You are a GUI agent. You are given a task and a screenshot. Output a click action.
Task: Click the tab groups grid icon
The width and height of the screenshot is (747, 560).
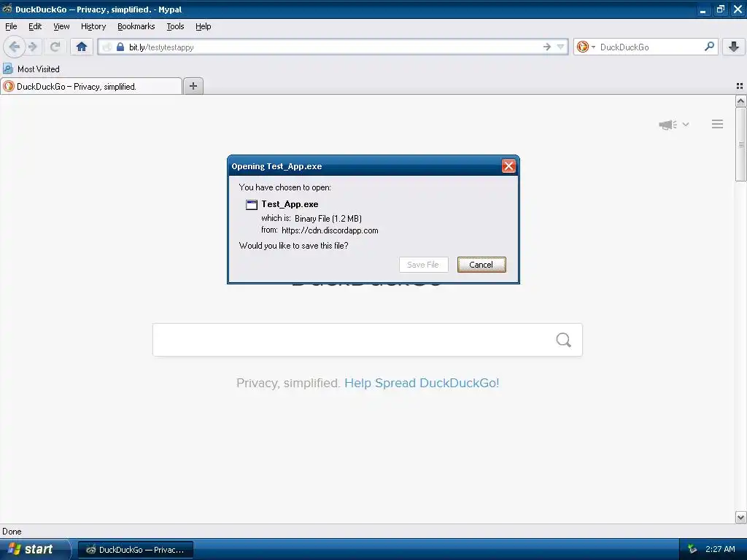pos(740,86)
